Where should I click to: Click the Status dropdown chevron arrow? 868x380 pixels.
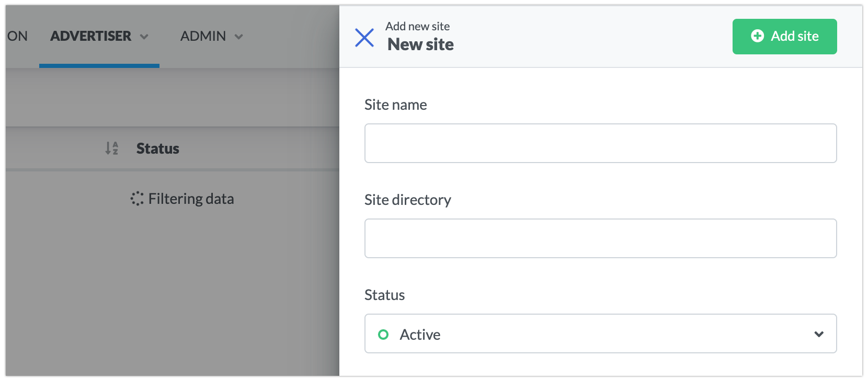click(x=819, y=334)
